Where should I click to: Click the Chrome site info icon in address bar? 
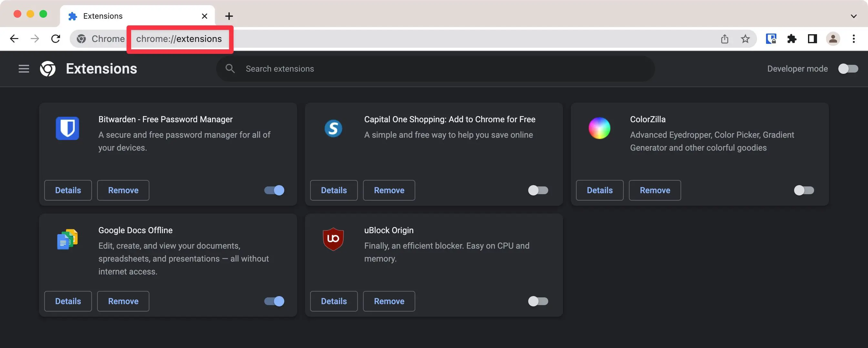pos(81,39)
